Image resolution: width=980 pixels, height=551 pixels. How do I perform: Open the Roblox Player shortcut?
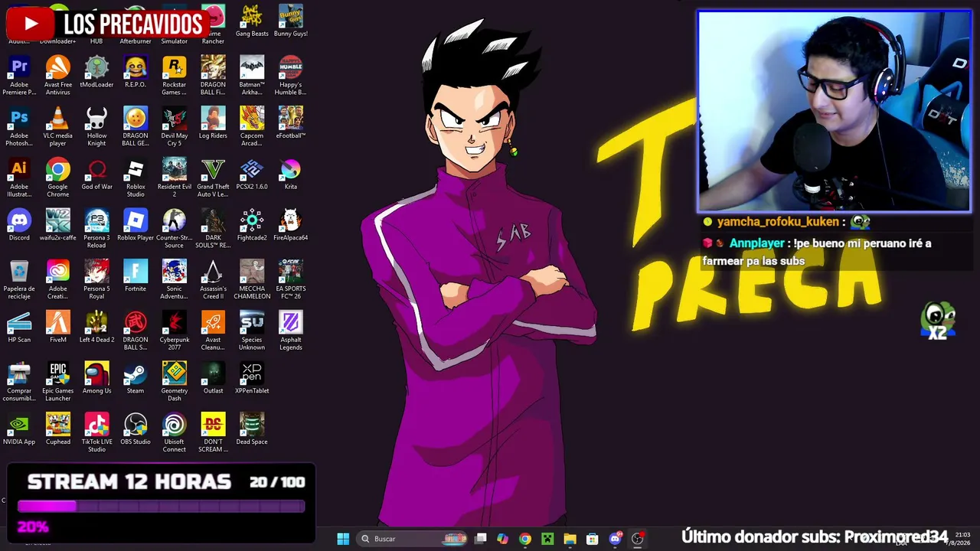136,226
